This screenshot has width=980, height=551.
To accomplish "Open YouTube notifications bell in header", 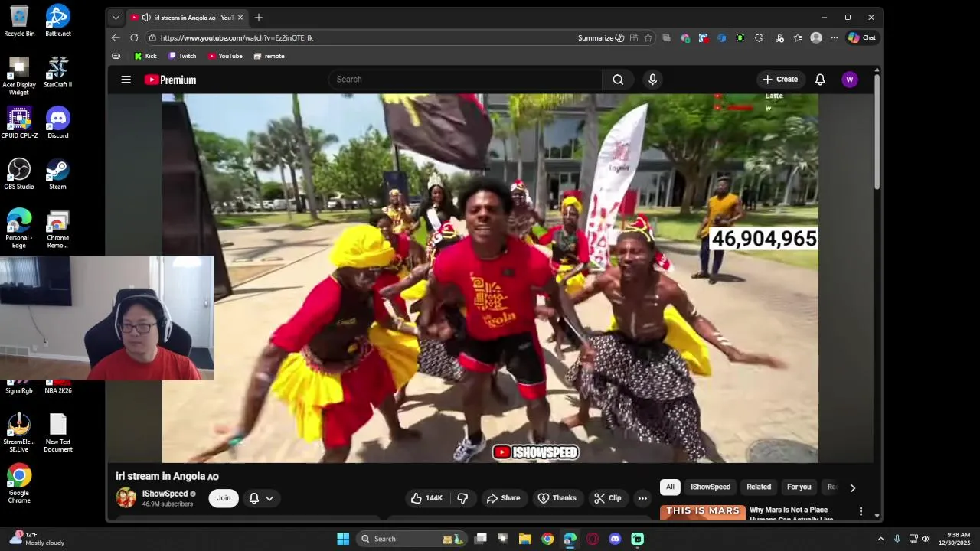I will pos(820,80).
